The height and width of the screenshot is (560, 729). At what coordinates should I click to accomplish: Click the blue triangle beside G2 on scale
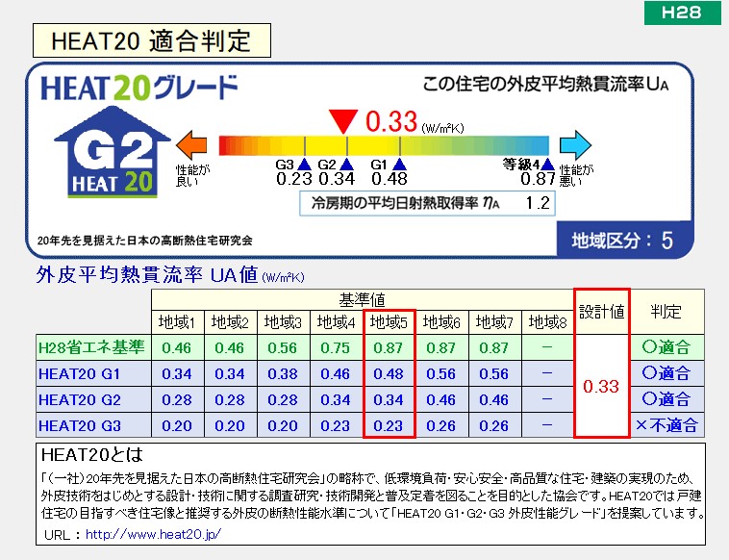point(346,165)
